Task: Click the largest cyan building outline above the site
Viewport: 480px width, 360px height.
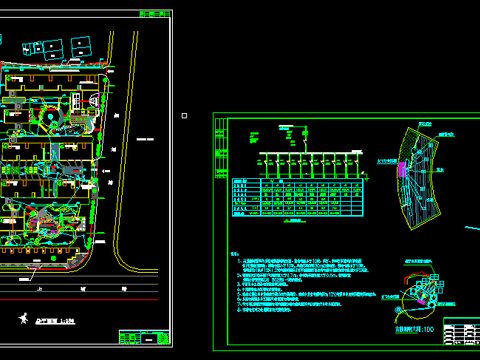Action: 53,50
